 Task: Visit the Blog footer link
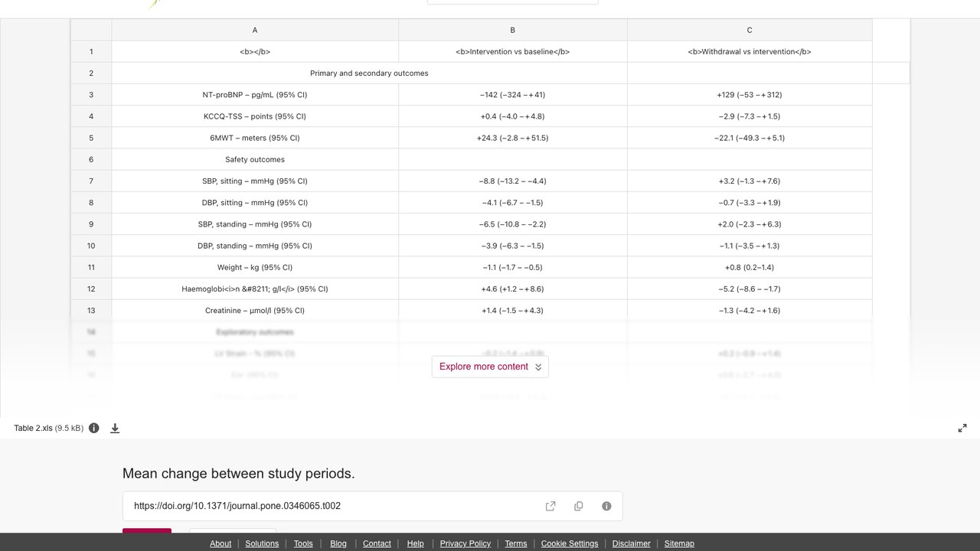point(338,543)
